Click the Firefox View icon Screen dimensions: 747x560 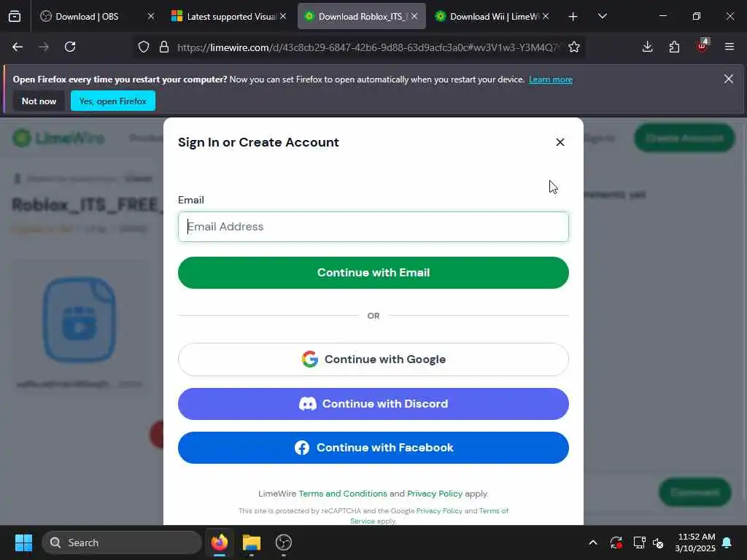pyautogui.click(x=15, y=16)
